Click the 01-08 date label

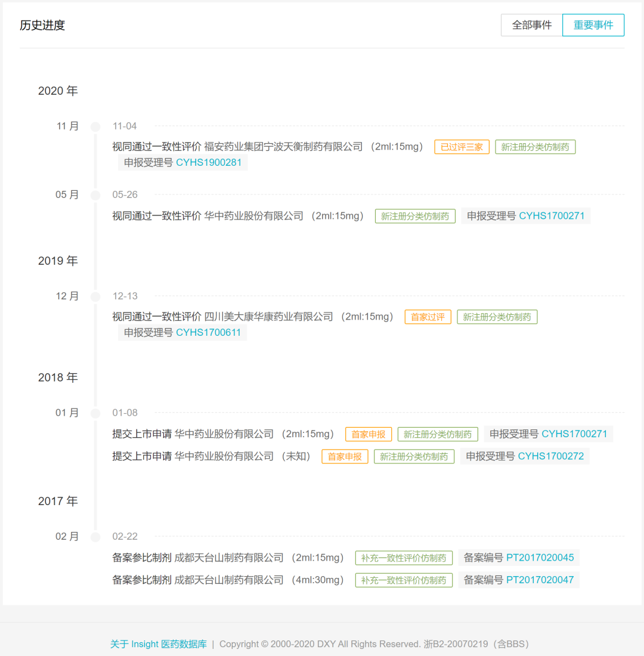(x=125, y=413)
